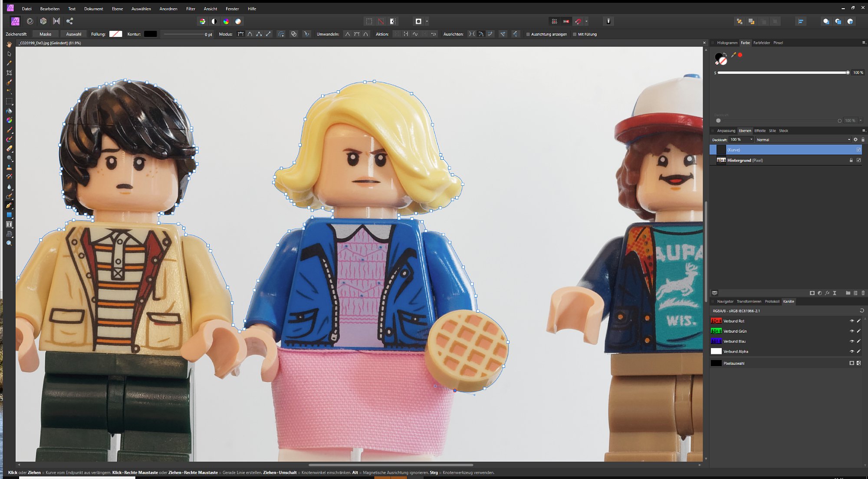The width and height of the screenshot is (868, 479).
Task: Select the Text tool
Action: 9,225
